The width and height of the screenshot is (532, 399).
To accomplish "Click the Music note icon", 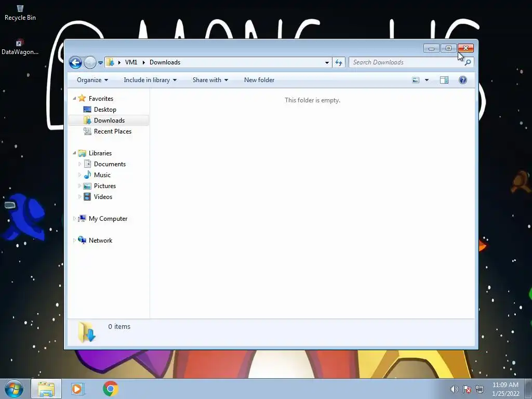I will 87,175.
